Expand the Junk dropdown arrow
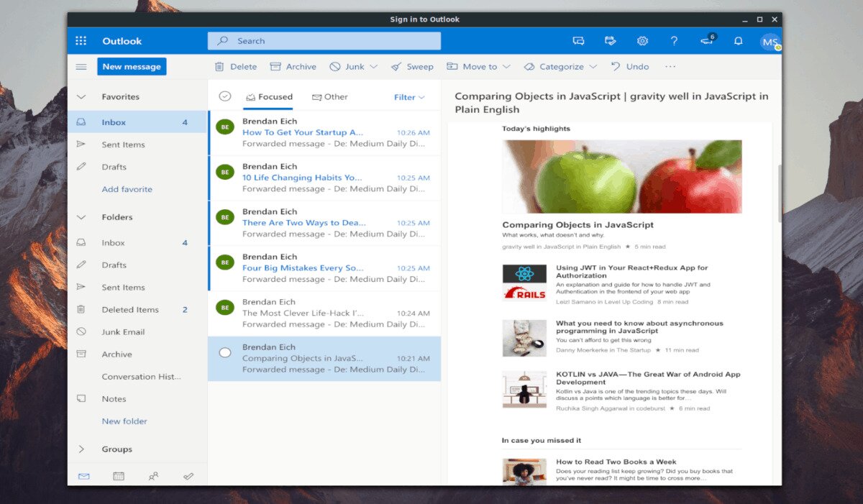The image size is (863, 504). point(373,67)
